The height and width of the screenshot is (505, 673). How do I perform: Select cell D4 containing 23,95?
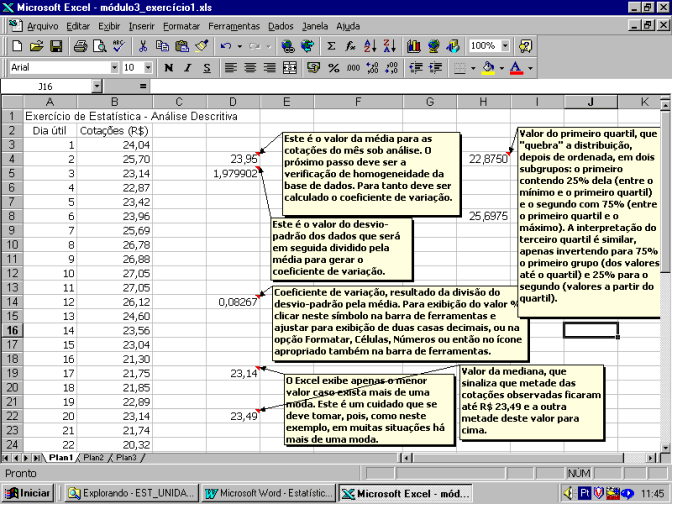[x=231, y=159]
